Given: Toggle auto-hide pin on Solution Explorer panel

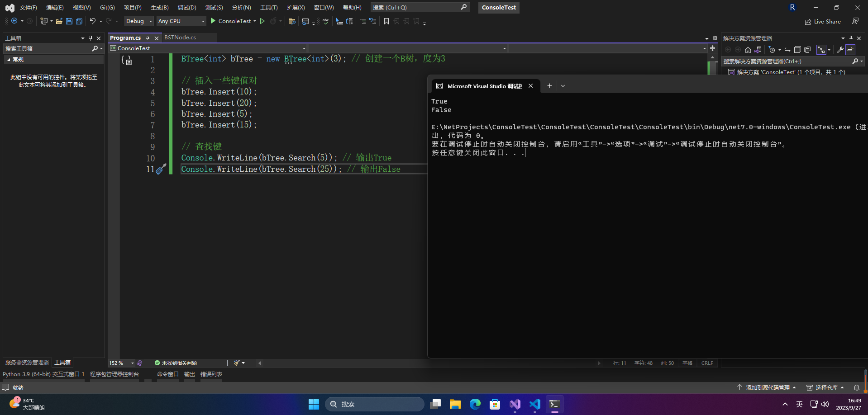Looking at the screenshot, I should 851,38.
